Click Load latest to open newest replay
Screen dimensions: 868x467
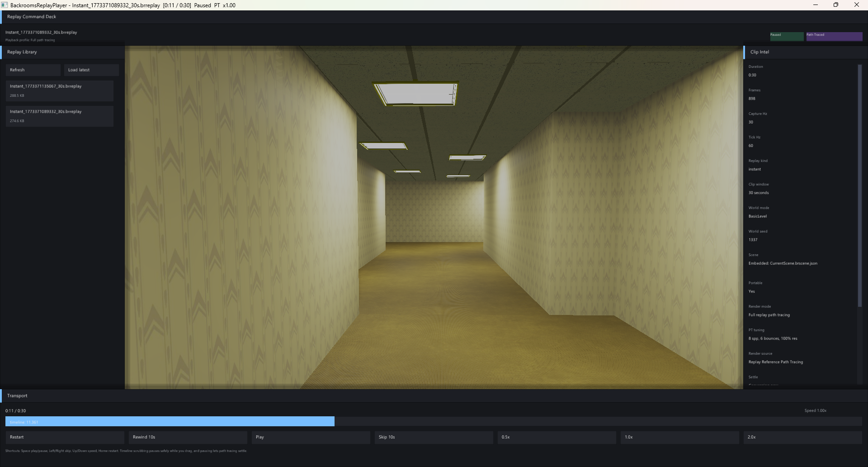tap(90, 70)
